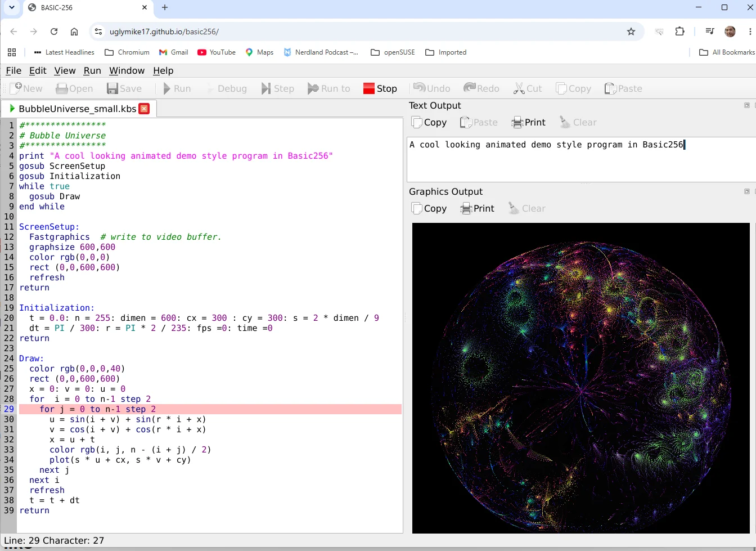Click the Run to toolbar button
The image size is (756, 551).
tap(329, 88)
